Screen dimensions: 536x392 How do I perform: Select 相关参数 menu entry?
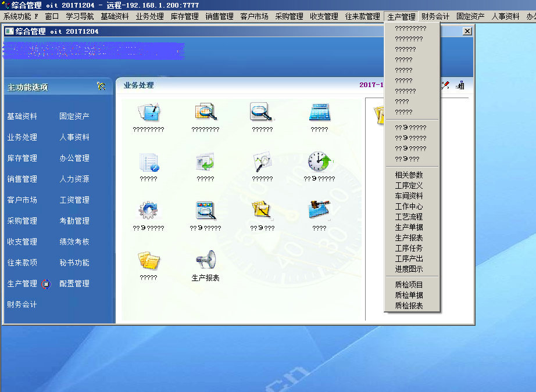click(x=409, y=175)
